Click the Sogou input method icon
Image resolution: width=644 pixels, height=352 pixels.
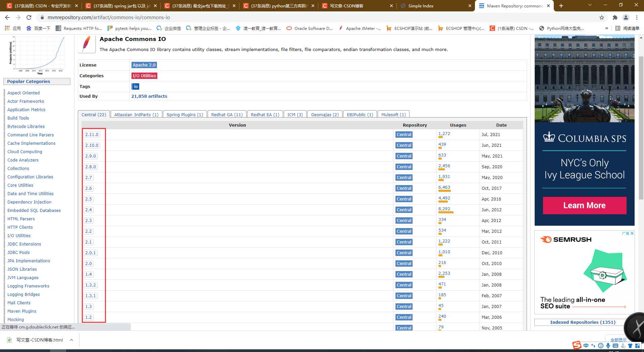577,345
